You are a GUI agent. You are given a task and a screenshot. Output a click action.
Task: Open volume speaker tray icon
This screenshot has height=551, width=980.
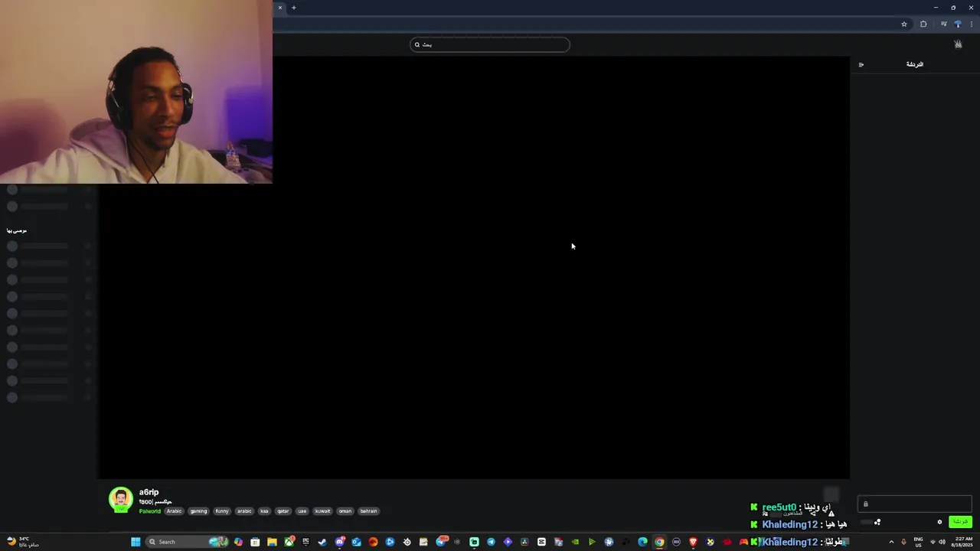pyautogui.click(x=942, y=542)
